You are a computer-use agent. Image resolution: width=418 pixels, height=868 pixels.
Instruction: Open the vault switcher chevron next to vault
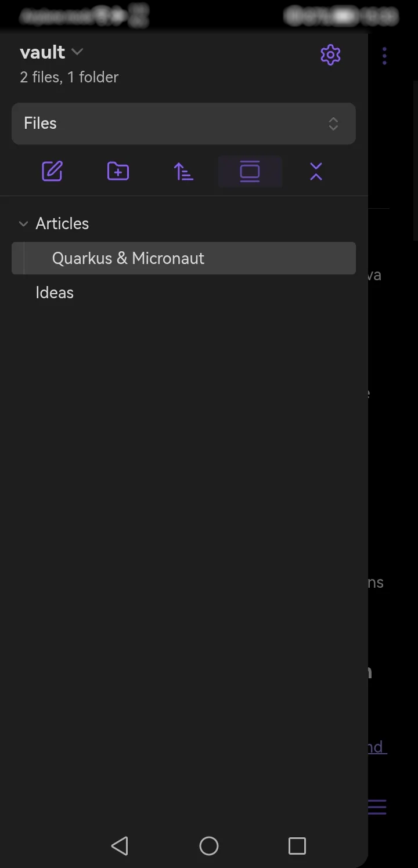[x=77, y=52]
